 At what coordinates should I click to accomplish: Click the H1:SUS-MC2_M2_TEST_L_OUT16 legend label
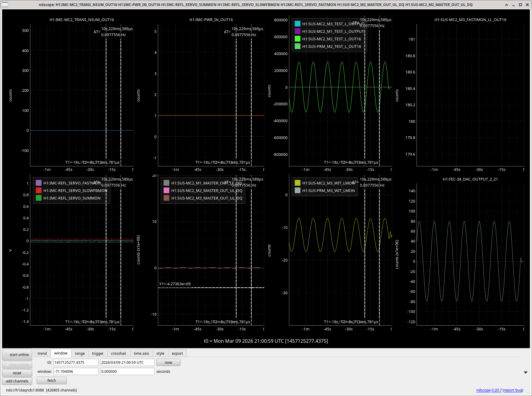(x=332, y=39)
